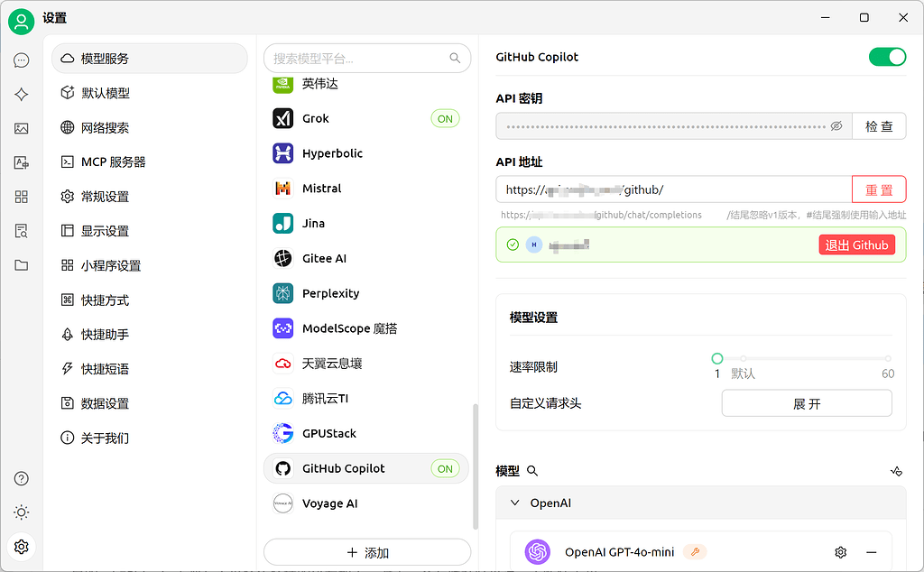Select ModelScope 魔搭 in provider list
Screen dimensions: 924x572
tap(366, 328)
